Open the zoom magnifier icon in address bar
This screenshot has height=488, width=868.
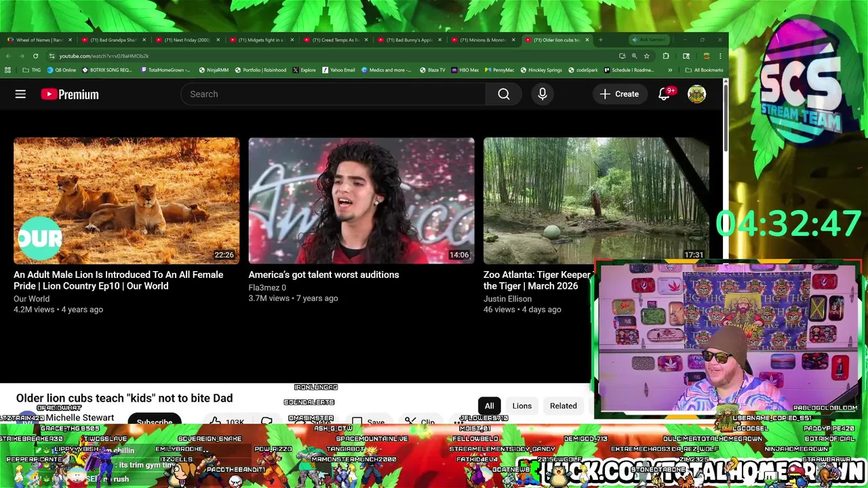[x=634, y=56]
